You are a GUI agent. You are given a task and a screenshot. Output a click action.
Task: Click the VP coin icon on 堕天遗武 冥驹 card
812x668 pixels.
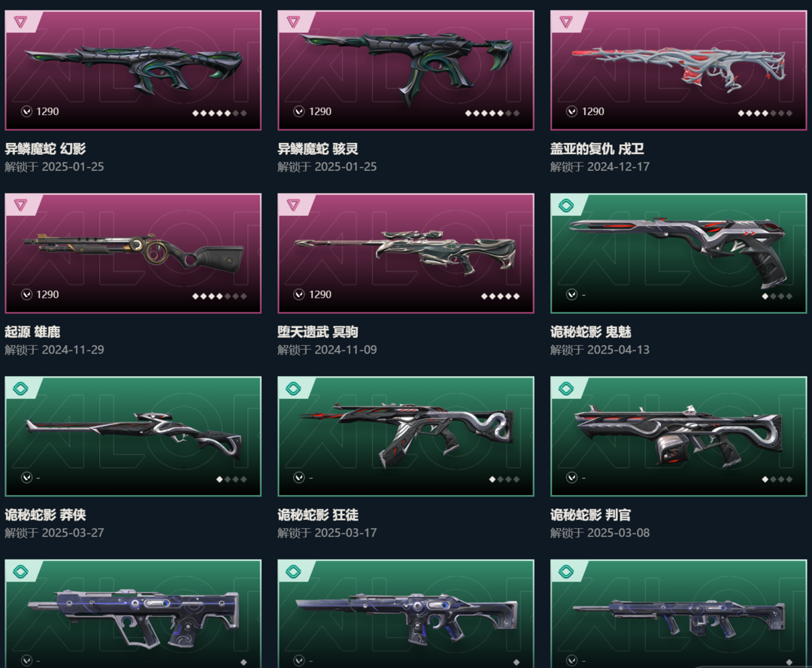[298, 294]
